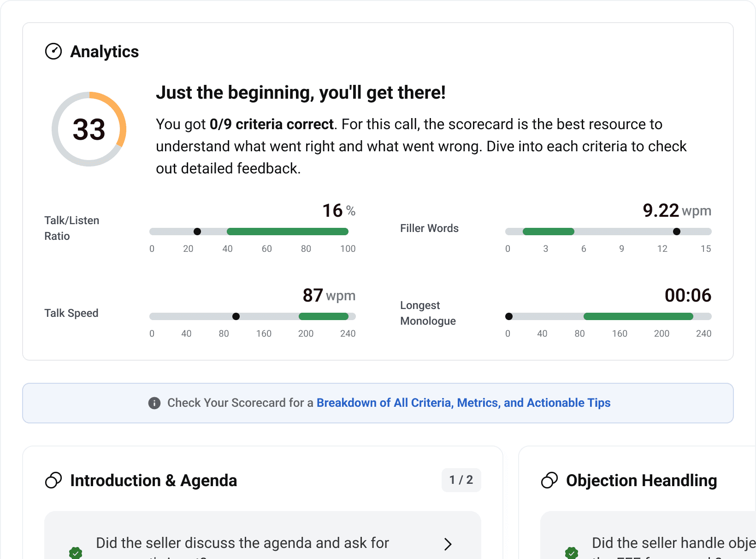The height and width of the screenshot is (559, 756).
Task: Click the Talk Speed label
Action: (71, 313)
